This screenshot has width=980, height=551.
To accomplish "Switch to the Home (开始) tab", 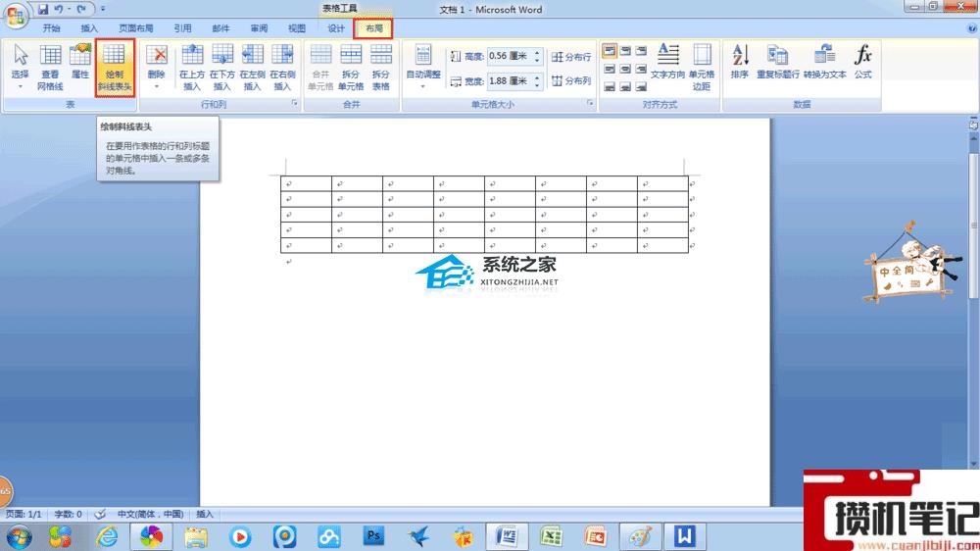I will (51, 28).
